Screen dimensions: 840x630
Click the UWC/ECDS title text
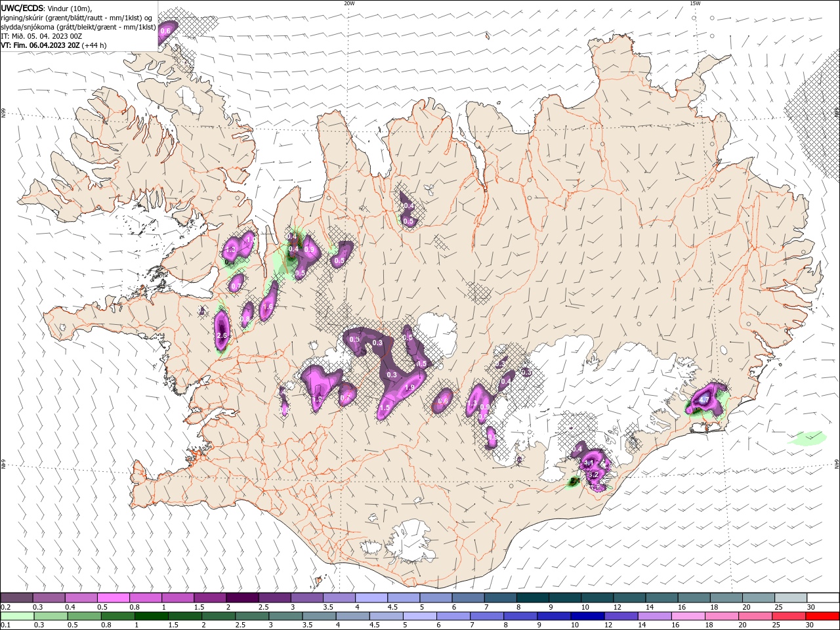(22, 8)
